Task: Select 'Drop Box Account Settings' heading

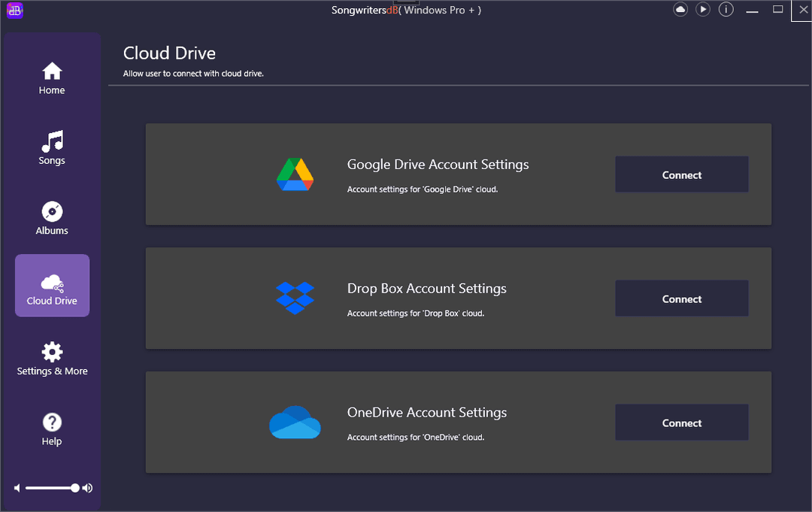Action: (427, 289)
